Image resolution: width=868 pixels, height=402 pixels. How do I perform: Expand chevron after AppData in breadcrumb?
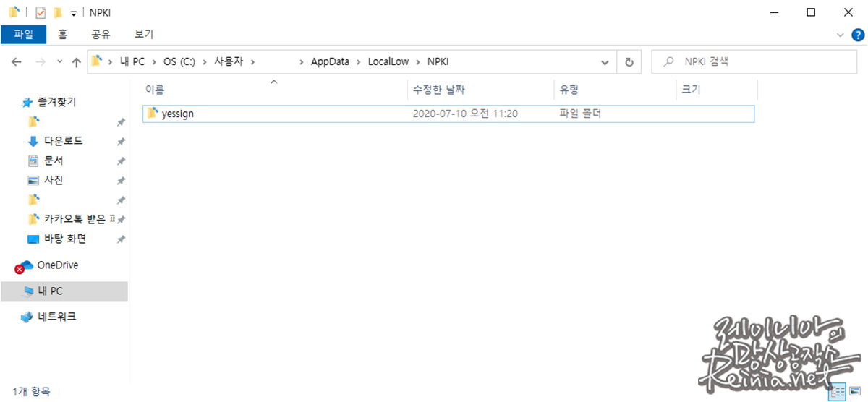click(358, 62)
